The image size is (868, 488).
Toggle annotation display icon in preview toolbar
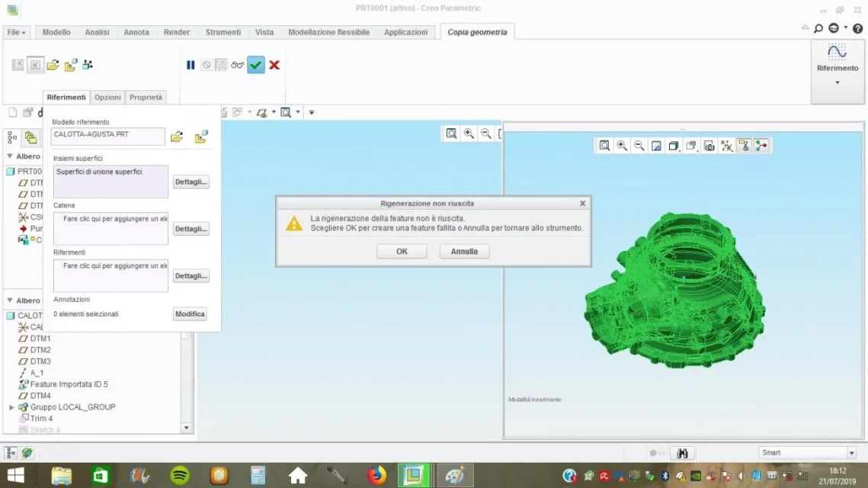[x=744, y=146]
